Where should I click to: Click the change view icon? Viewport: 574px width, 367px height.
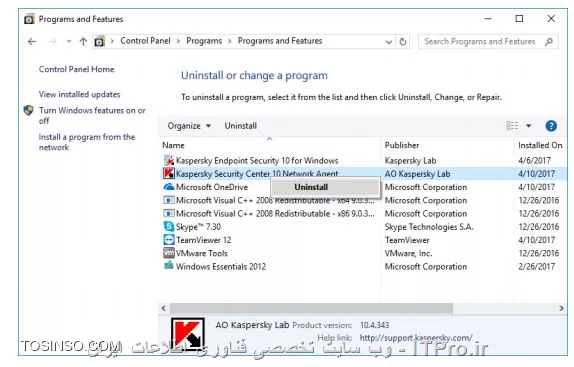click(512, 126)
